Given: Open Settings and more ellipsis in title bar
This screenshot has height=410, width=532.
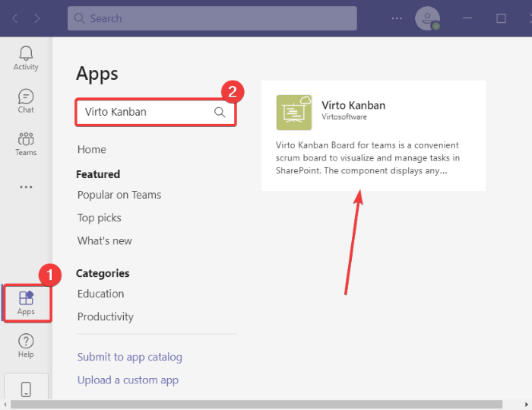Looking at the screenshot, I should tap(397, 18).
